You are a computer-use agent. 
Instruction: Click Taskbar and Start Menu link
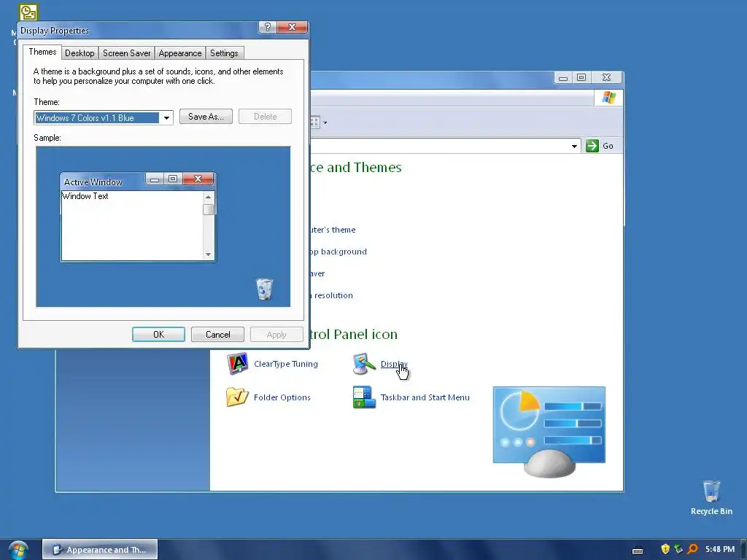pos(425,397)
